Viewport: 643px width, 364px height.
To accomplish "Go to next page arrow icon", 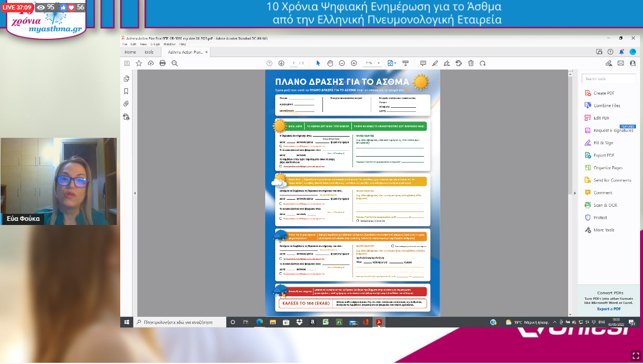I will click(x=281, y=63).
